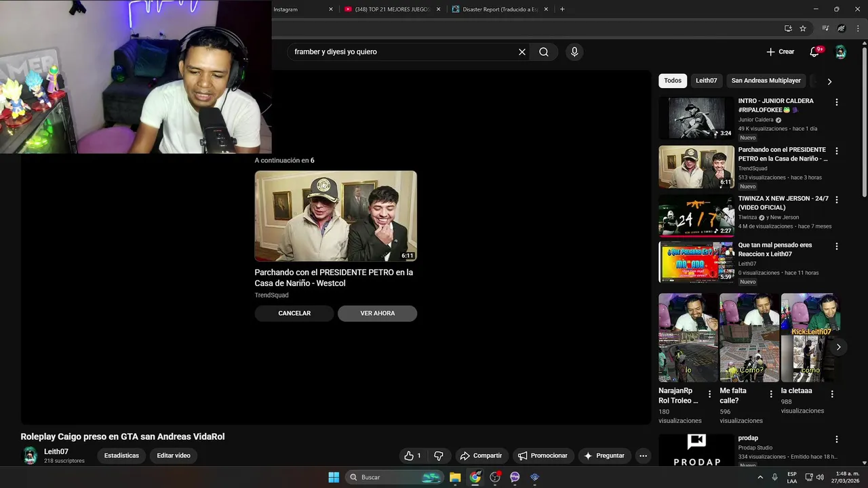Select the San Andreas Multiplayer chip
The width and height of the screenshot is (868, 488).
coord(766,81)
